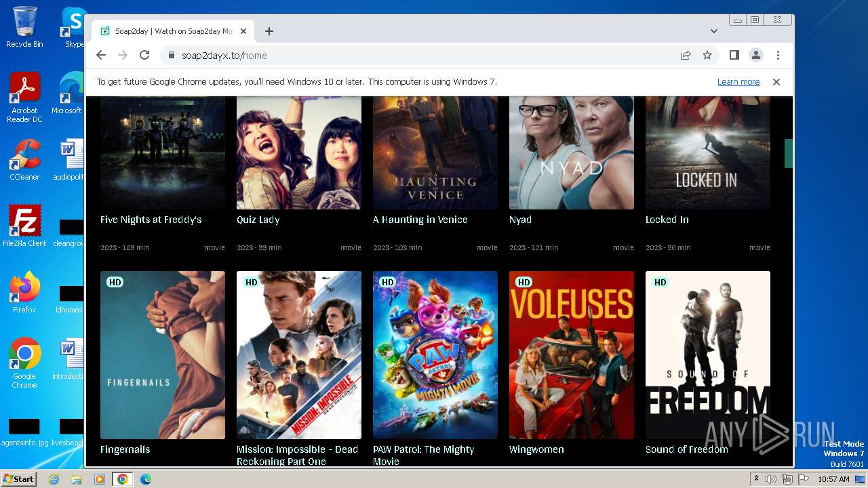Viewport: 868px width, 488px height.
Task: Open Internet Explorer from taskbar
Action: [54, 479]
